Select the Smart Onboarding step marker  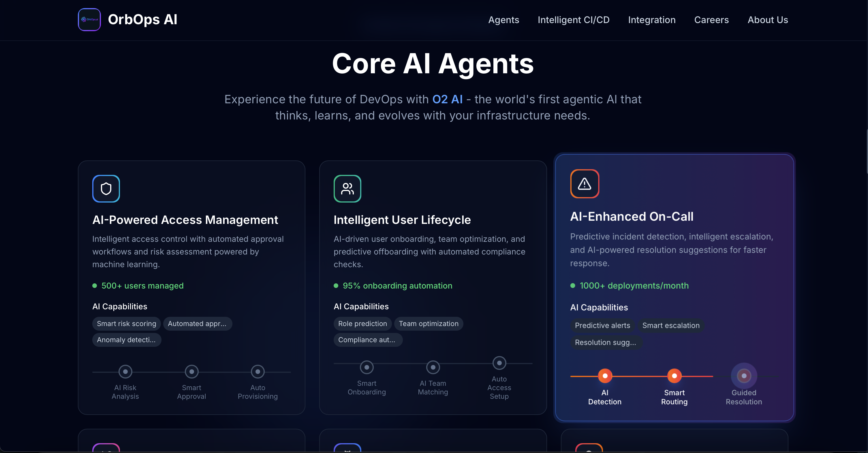click(367, 367)
